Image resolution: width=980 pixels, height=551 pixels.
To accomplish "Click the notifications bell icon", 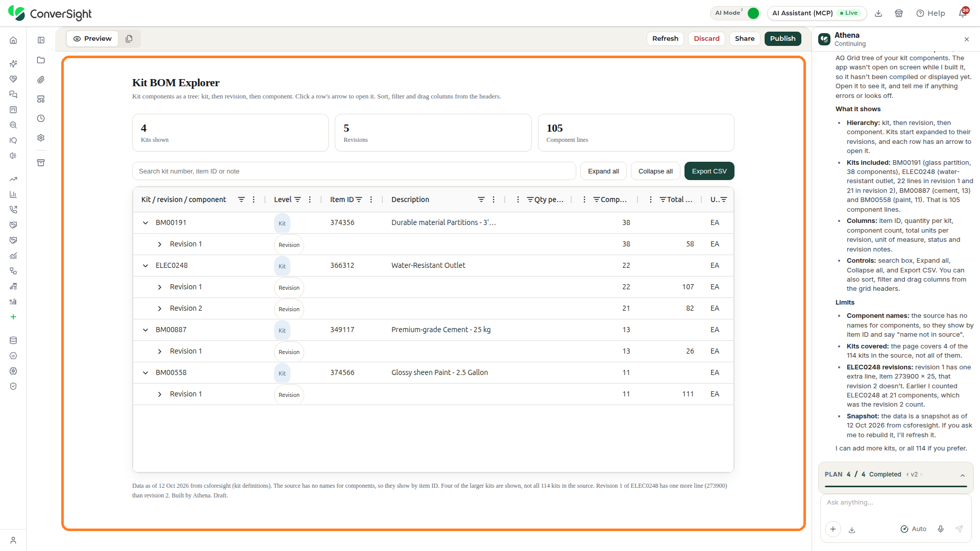I will pyautogui.click(x=963, y=13).
